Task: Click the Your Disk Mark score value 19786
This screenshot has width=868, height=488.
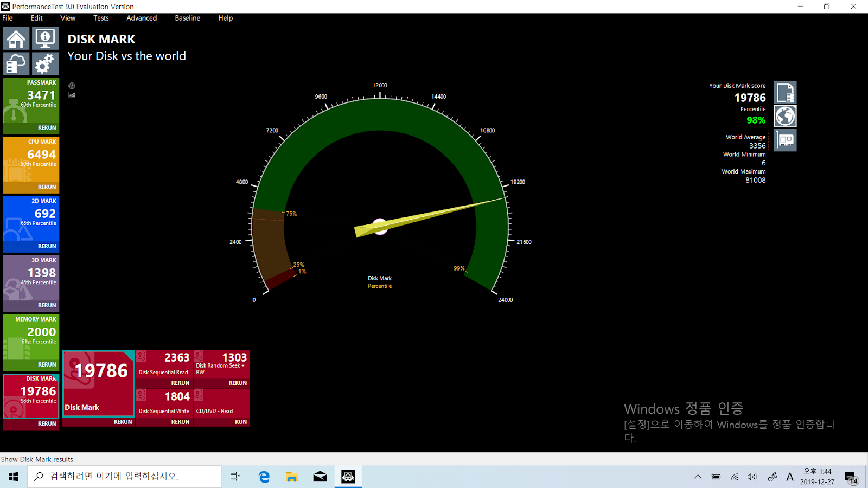Action: pos(750,98)
